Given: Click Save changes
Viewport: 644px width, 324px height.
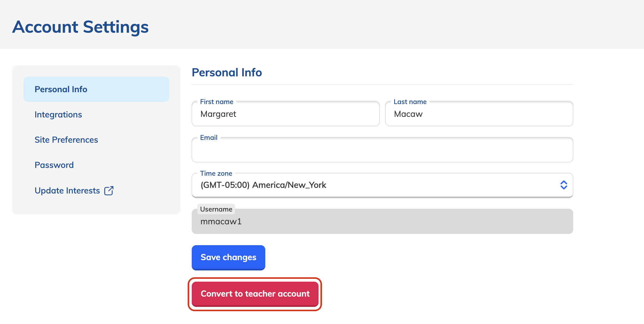Looking at the screenshot, I should [x=228, y=257].
